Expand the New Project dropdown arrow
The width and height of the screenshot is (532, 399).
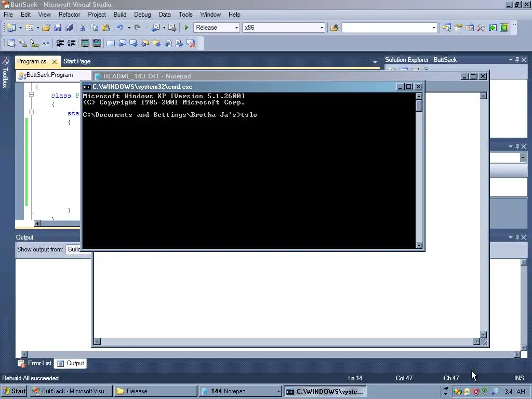point(20,28)
